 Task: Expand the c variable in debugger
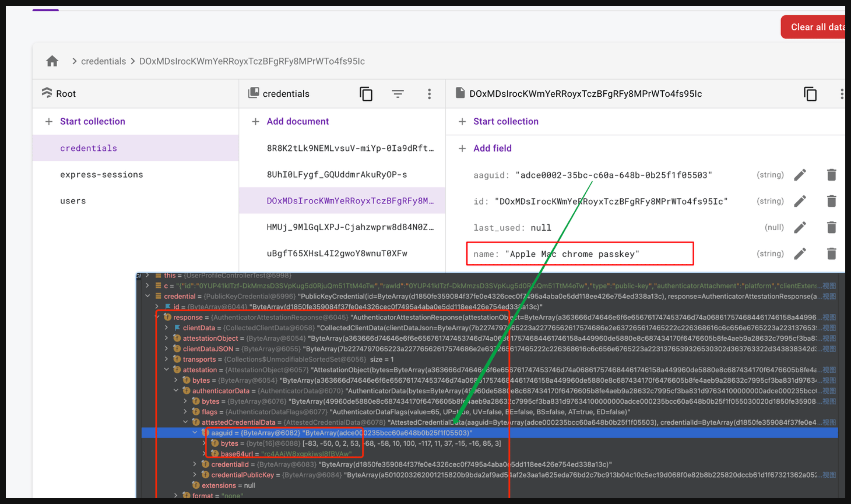[x=148, y=285]
